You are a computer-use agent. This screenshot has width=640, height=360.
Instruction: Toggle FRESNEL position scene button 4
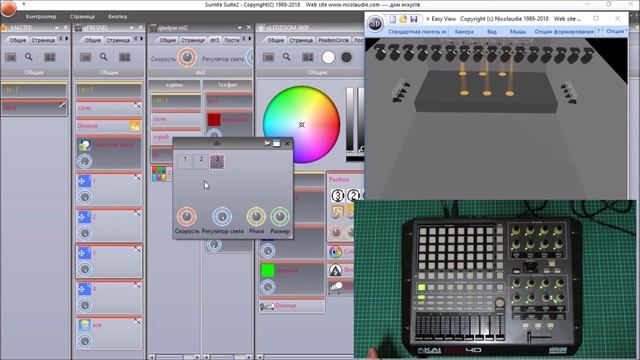[109, 297]
